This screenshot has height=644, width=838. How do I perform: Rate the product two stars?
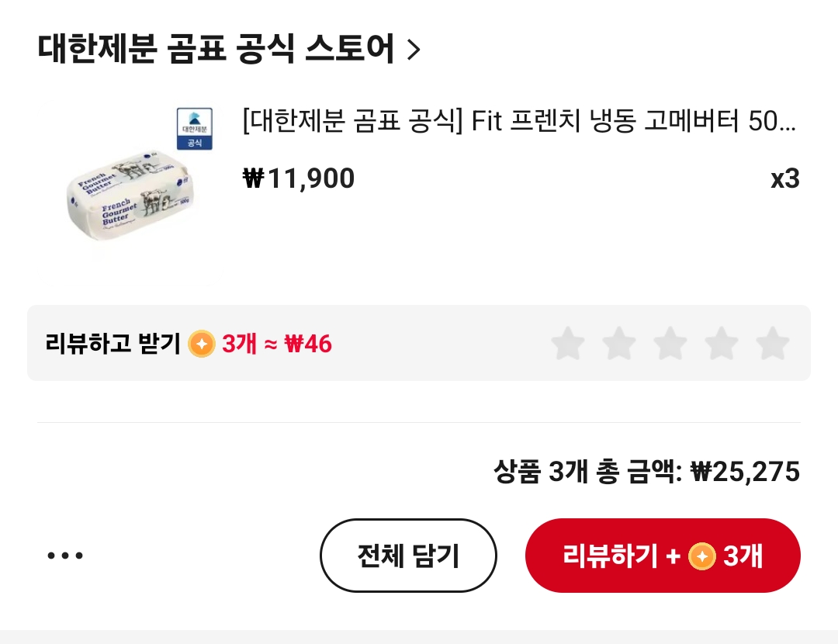click(x=619, y=344)
